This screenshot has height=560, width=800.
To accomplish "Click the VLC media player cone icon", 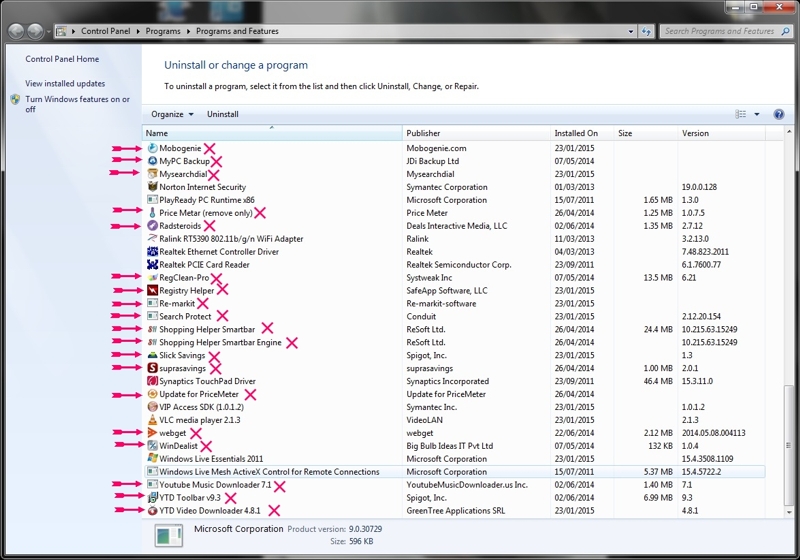I will tap(152, 420).
